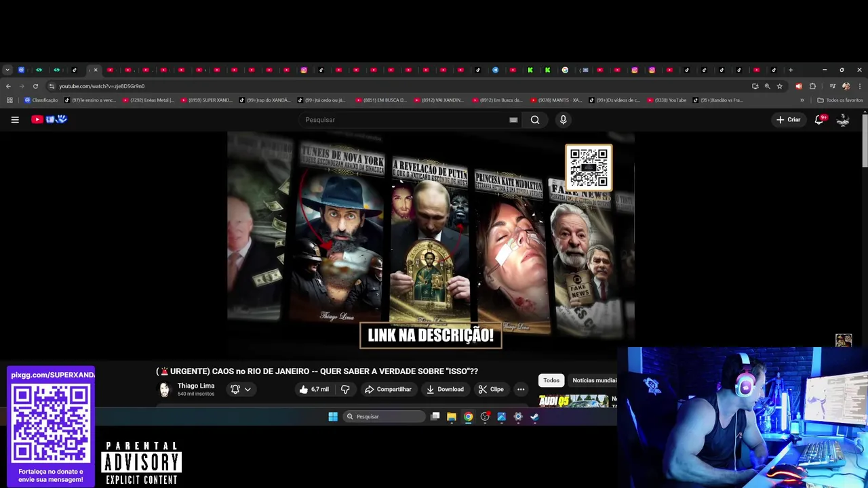This screenshot has width=868, height=488.
Task: Click the YouTube search magnifier button
Action: [535, 120]
